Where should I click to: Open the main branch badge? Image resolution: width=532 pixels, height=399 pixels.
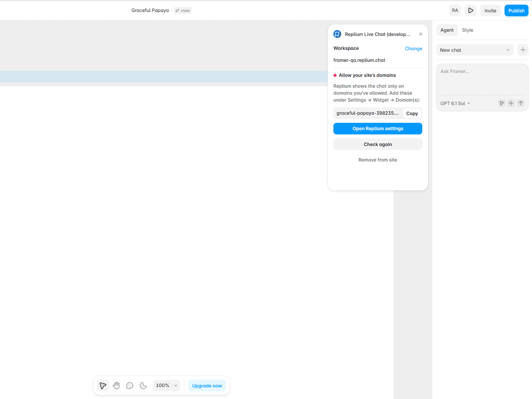pos(183,11)
